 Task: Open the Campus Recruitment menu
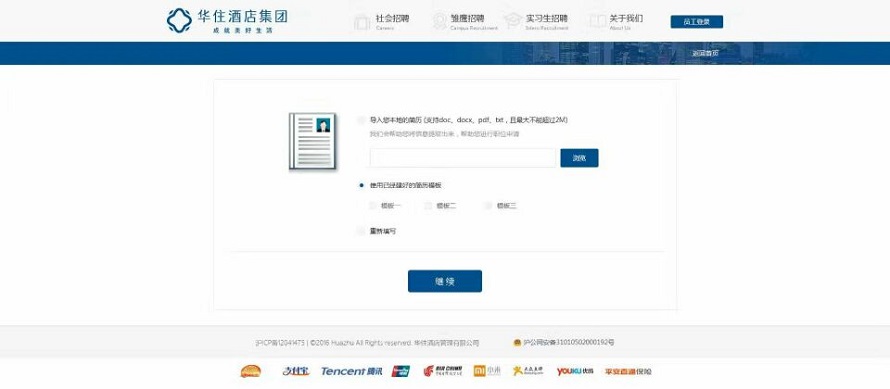click(465, 22)
